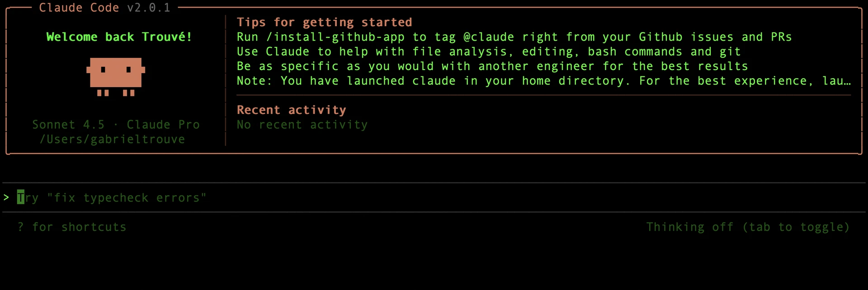Click the tip about file analysis and git

[489, 52]
